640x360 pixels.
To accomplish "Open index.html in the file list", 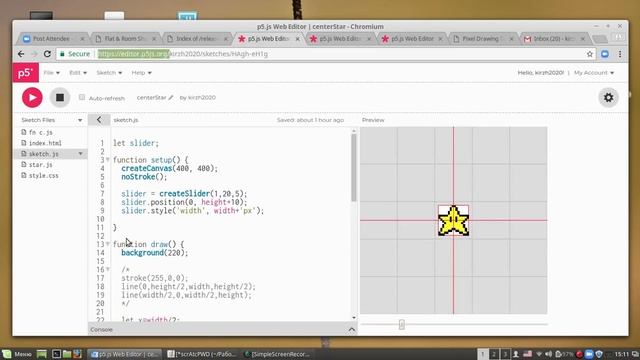I will [45, 143].
